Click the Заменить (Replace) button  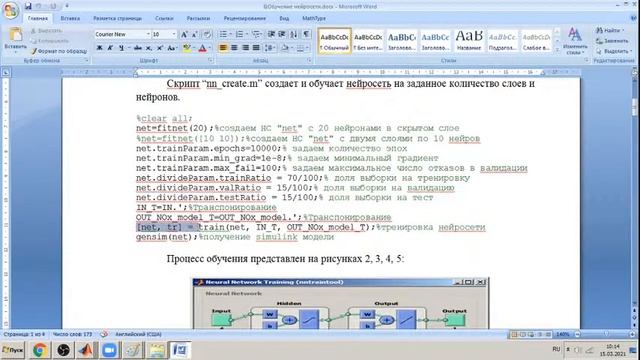(x=612, y=41)
